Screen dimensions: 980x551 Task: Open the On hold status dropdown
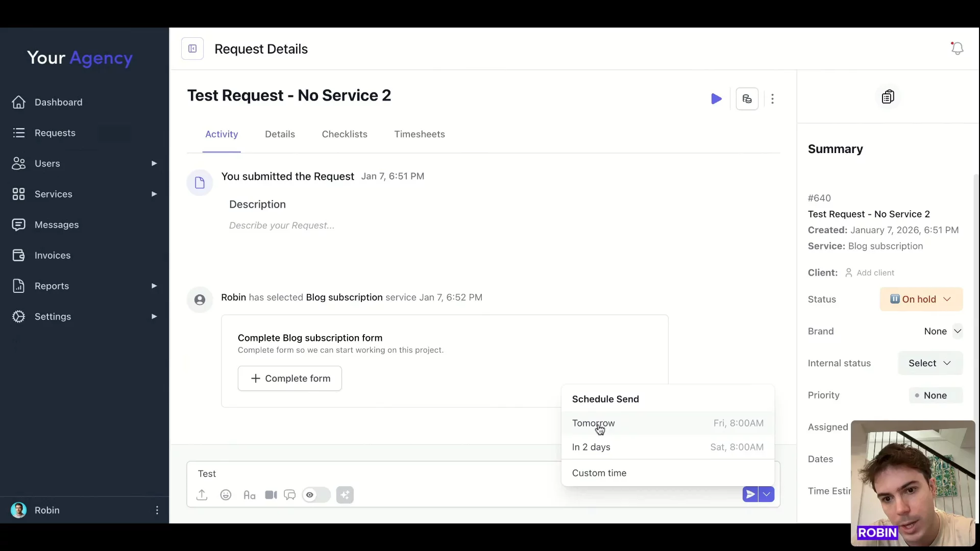[x=921, y=299]
